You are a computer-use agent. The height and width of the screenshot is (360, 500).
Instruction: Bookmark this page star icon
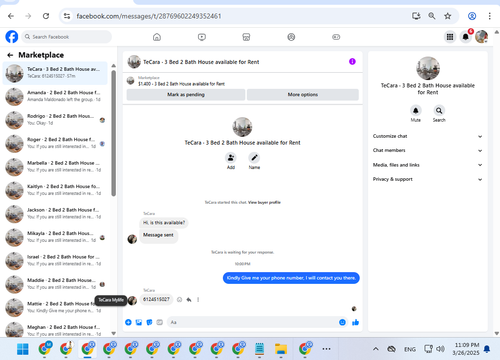(x=448, y=16)
